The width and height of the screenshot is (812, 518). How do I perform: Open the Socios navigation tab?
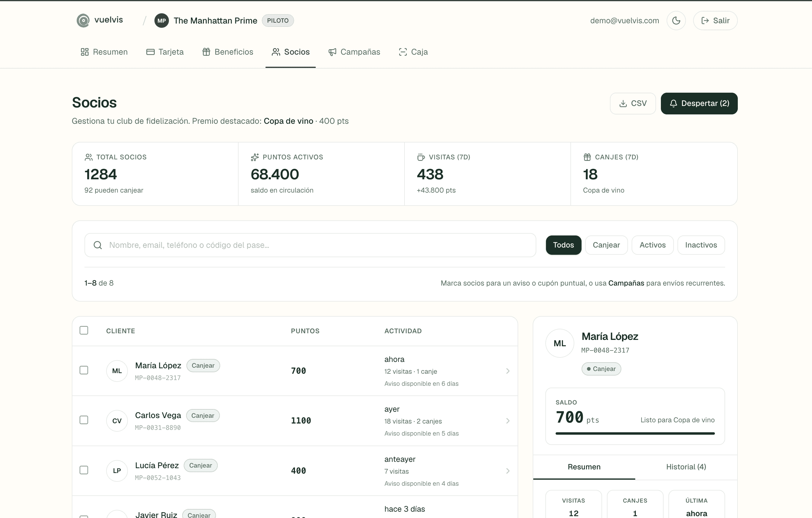click(291, 52)
